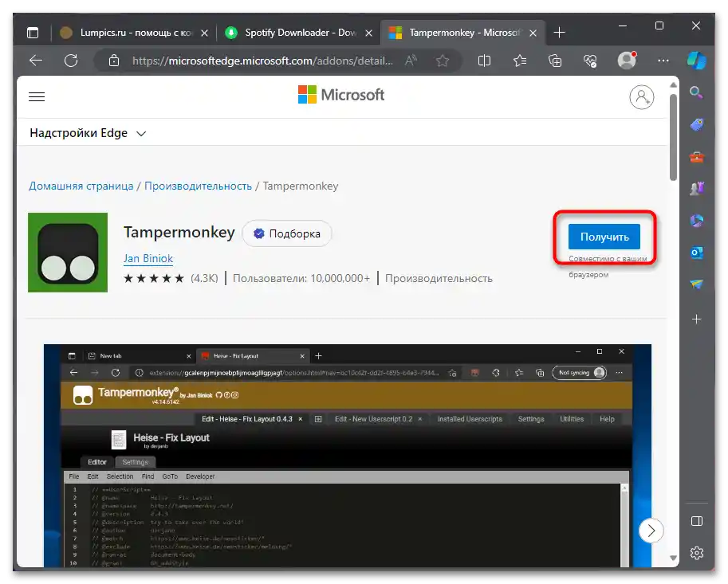
Task: Expand the Надстройки Edge dropdown
Action: (x=88, y=133)
